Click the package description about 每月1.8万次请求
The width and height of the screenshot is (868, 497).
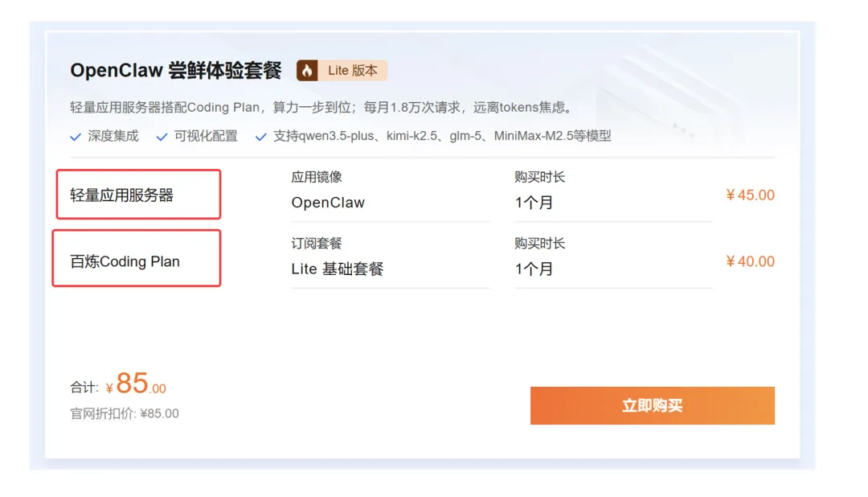[x=321, y=107]
